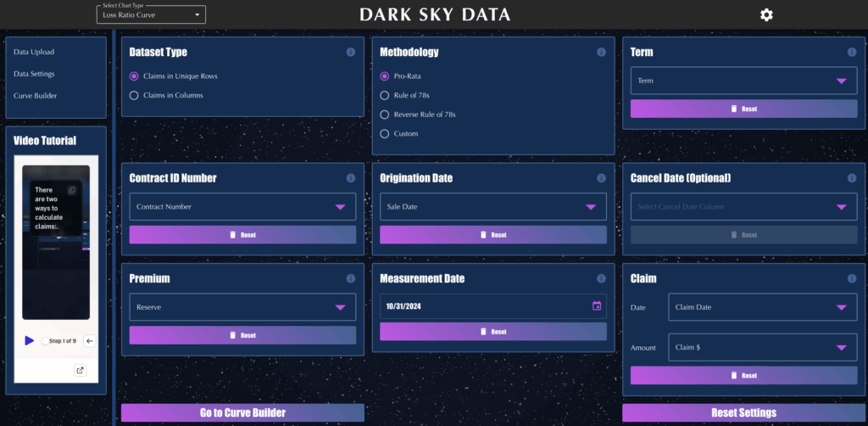Click the Premium info icon

(350, 278)
